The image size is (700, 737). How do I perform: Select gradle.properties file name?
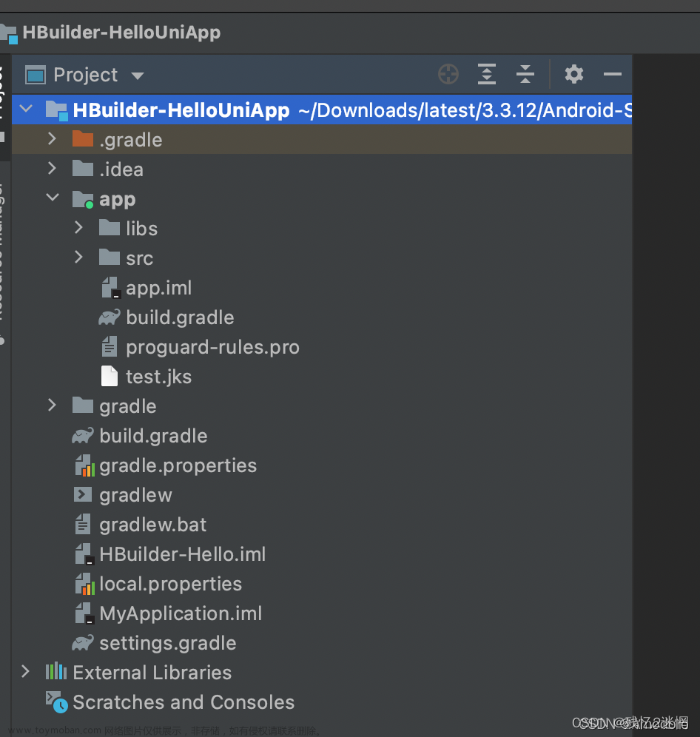click(x=178, y=465)
